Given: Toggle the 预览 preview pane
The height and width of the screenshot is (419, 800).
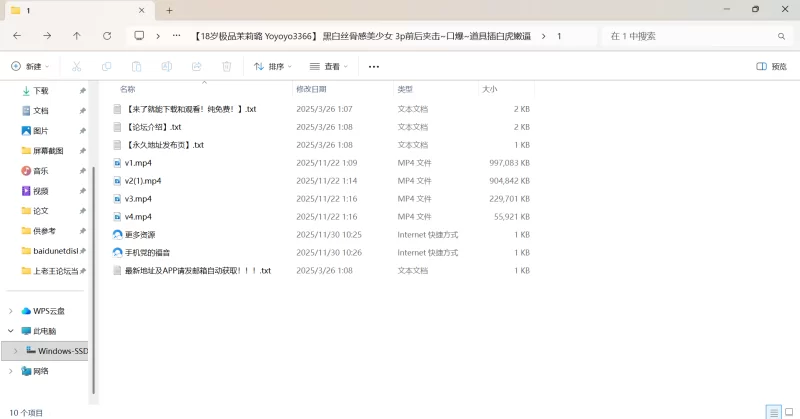Looking at the screenshot, I should 771,66.
